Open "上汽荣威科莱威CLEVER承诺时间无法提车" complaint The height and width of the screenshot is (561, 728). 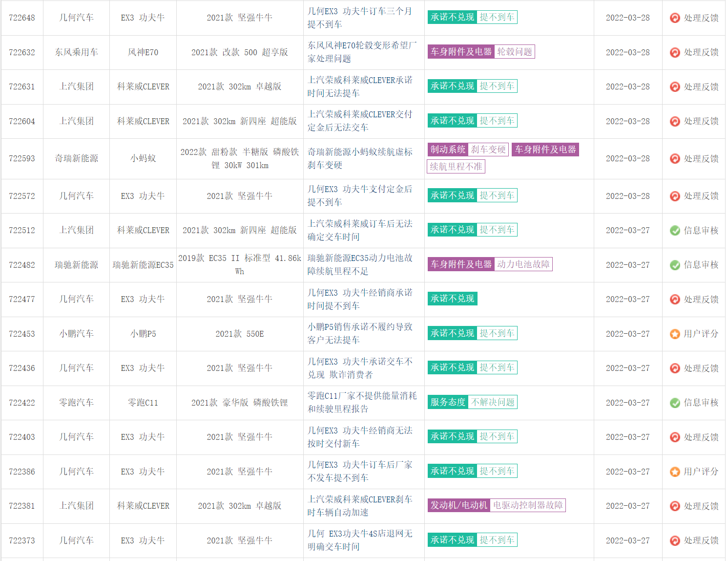[360, 86]
